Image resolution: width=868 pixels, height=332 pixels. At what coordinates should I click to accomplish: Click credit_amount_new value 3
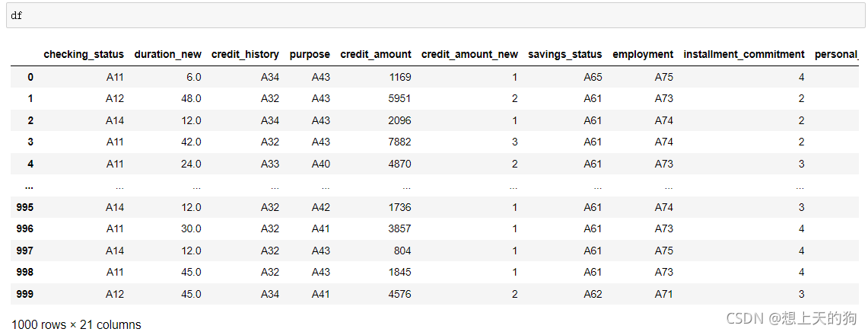pos(515,142)
